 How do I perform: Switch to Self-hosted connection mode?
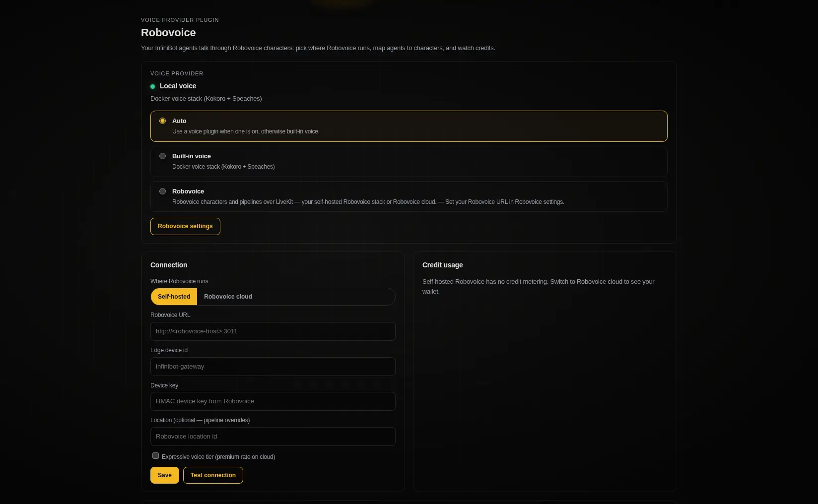[174, 297]
